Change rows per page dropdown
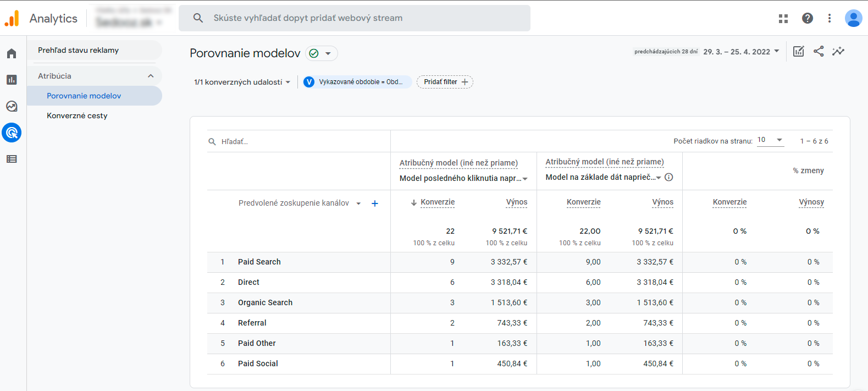Viewport: 868px width, 391px height. (x=770, y=140)
